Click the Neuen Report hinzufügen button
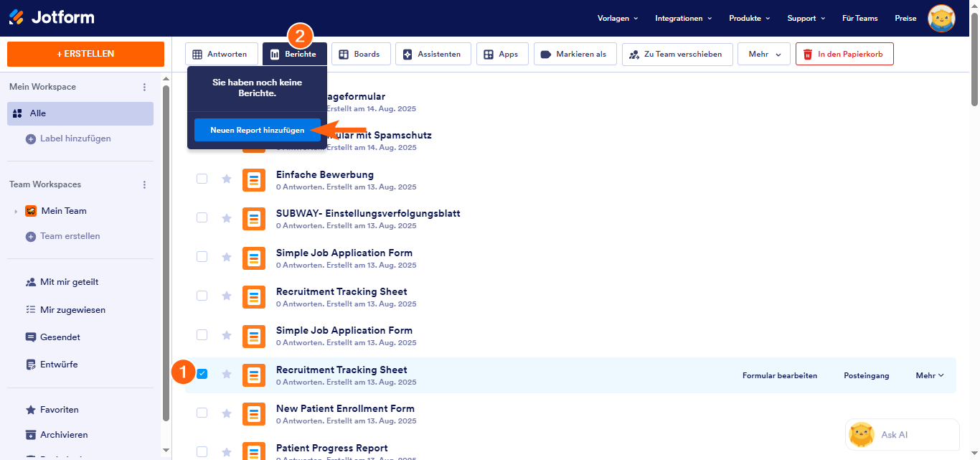 point(257,131)
